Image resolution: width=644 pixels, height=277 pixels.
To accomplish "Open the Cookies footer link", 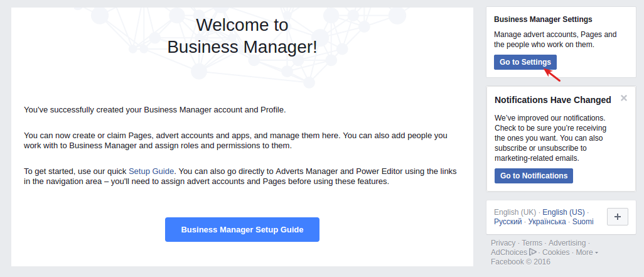I will tap(555, 253).
